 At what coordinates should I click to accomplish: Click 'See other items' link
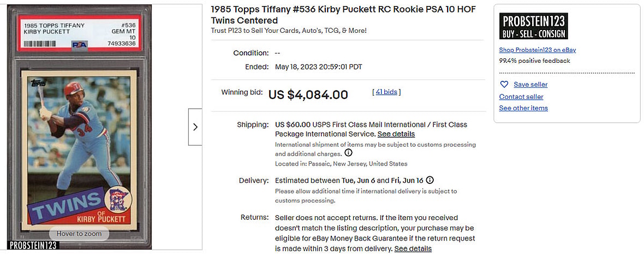(523, 108)
